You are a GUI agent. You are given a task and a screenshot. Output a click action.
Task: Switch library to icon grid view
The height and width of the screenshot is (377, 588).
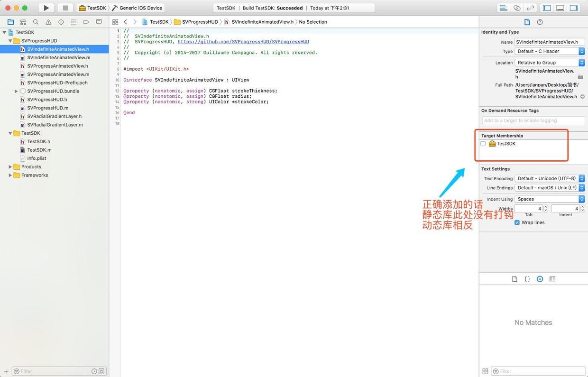[485, 371]
